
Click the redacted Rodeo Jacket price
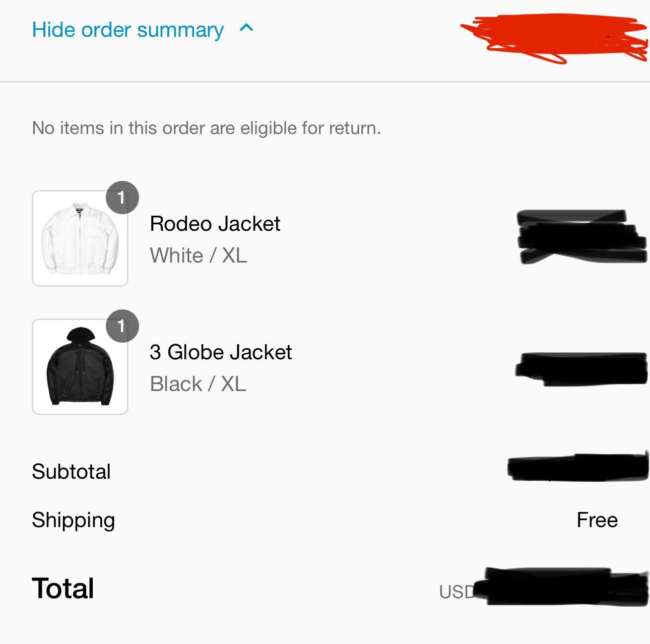[x=581, y=237]
